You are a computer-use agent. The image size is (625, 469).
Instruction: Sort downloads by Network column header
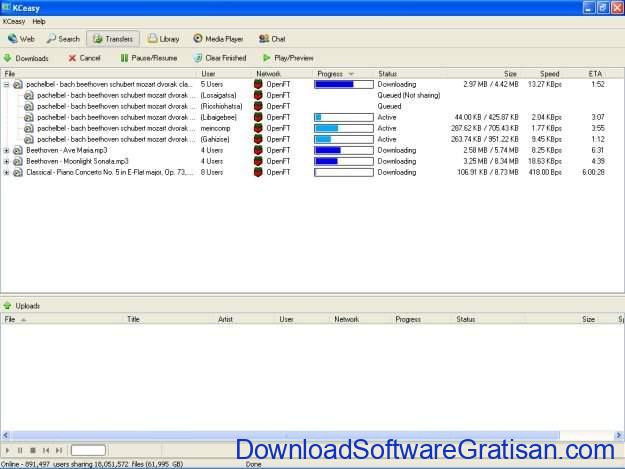tap(283, 74)
